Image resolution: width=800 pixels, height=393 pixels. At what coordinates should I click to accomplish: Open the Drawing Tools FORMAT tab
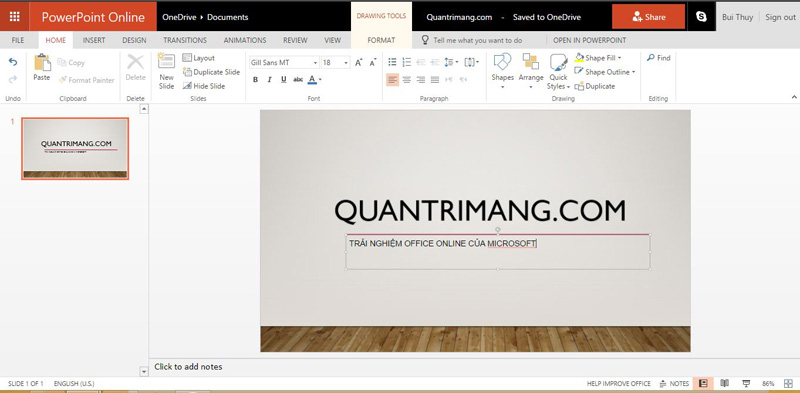tap(381, 40)
